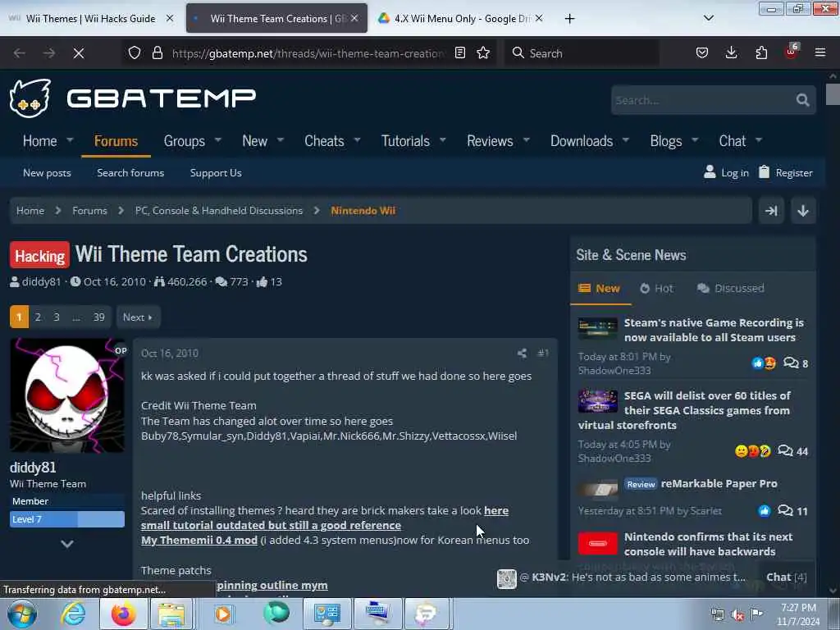Switch to 4.X Wii Menu Only Google Drive tab
The image size is (840, 630).
click(460, 18)
